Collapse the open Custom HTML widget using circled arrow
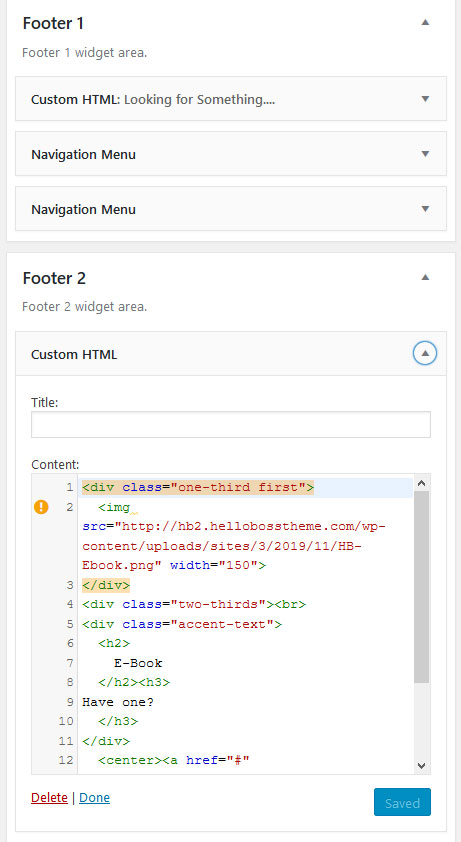This screenshot has height=842, width=461. (x=425, y=353)
